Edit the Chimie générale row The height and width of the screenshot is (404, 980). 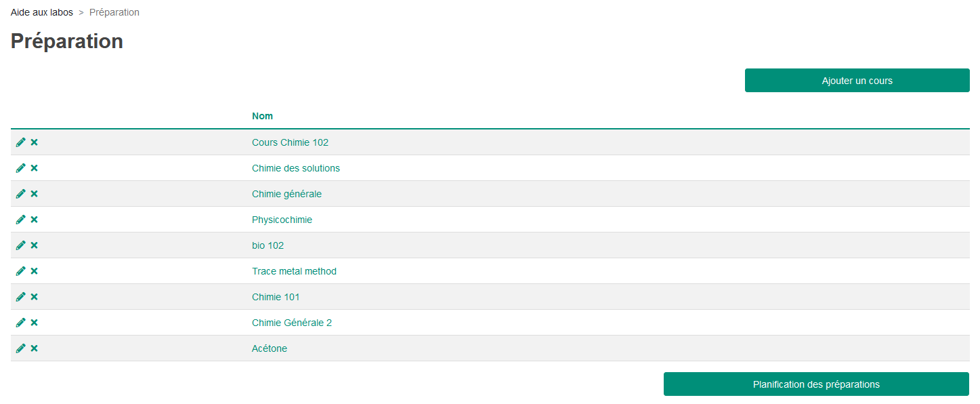pos(21,194)
